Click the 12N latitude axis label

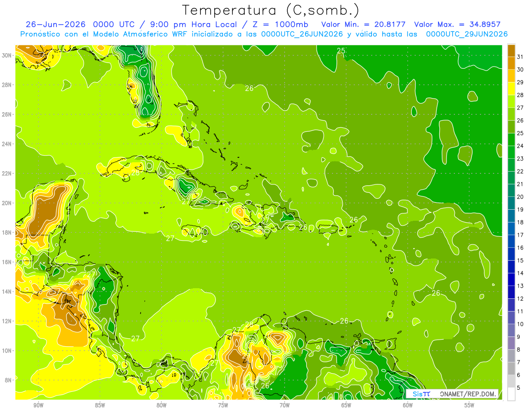click(7, 321)
